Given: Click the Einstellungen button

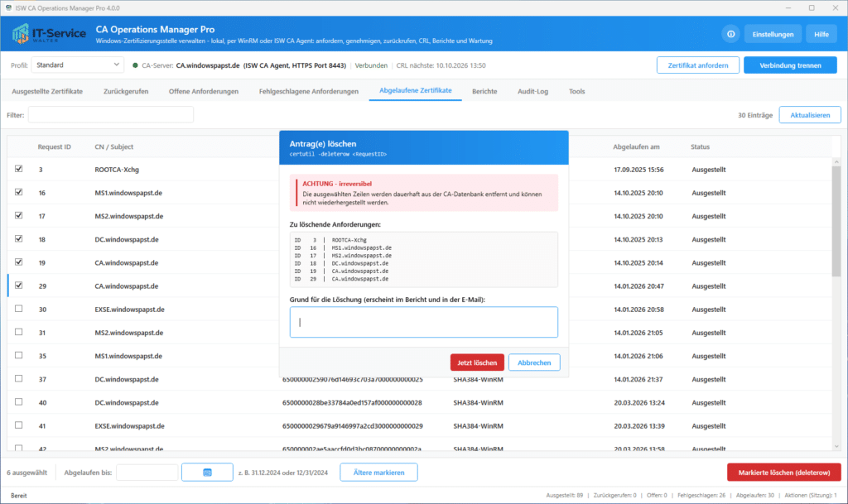Looking at the screenshot, I should pos(773,34).
